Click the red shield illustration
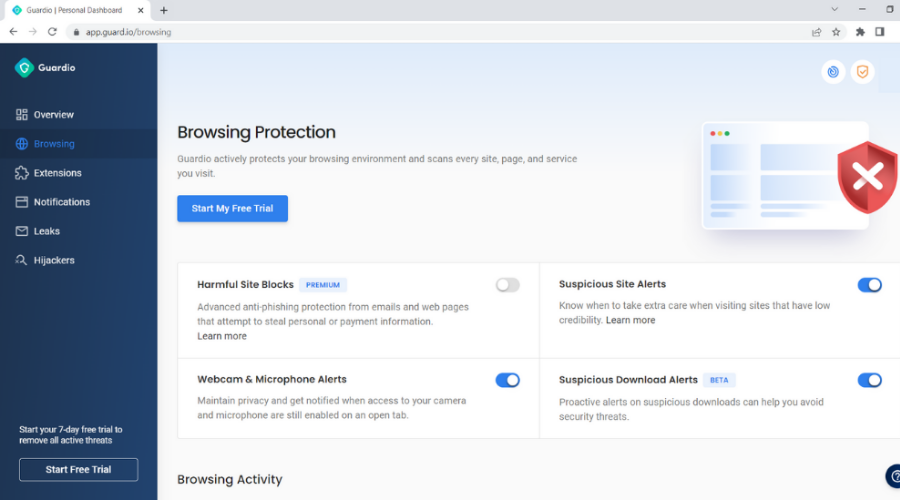The image size is (900, 500). pyautogui.click(x=868, y=177)
